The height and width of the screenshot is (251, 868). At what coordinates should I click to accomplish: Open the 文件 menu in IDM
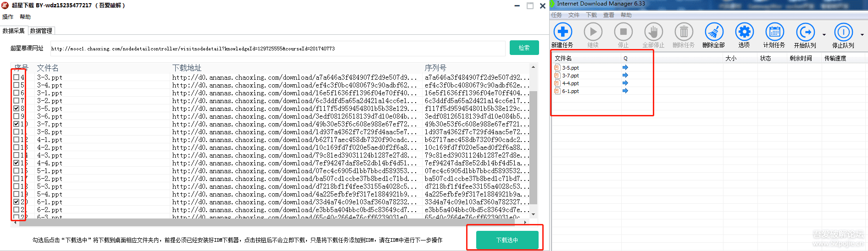click(574, 15)
